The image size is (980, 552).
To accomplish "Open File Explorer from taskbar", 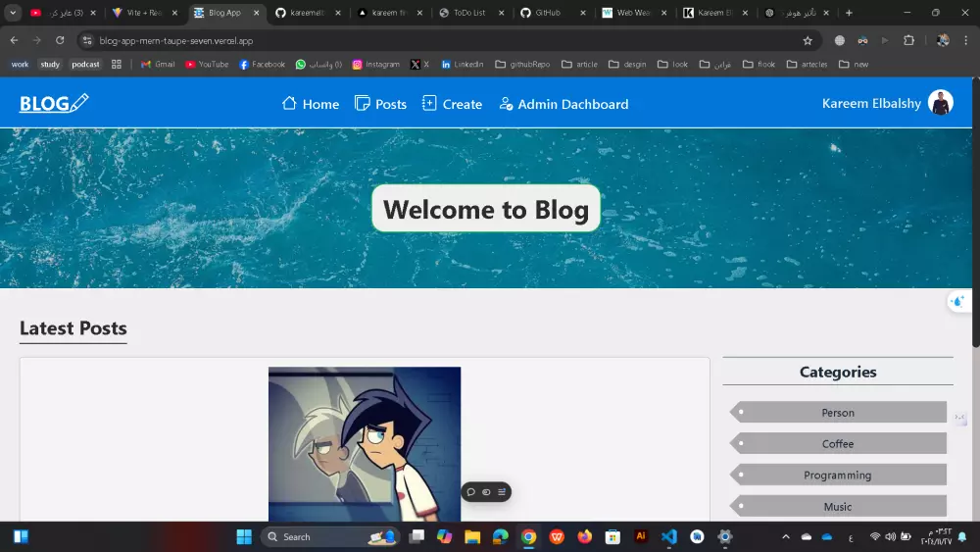I will pos(472,537).
